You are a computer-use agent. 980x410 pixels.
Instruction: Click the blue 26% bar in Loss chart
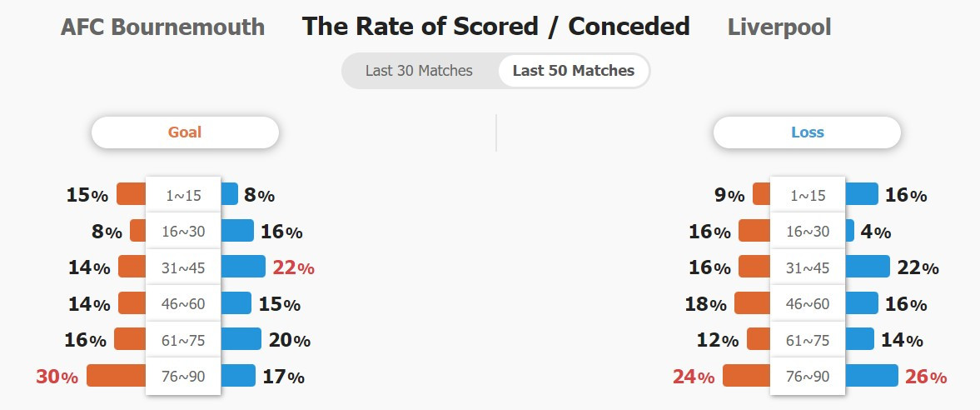(x=871, y=376)
